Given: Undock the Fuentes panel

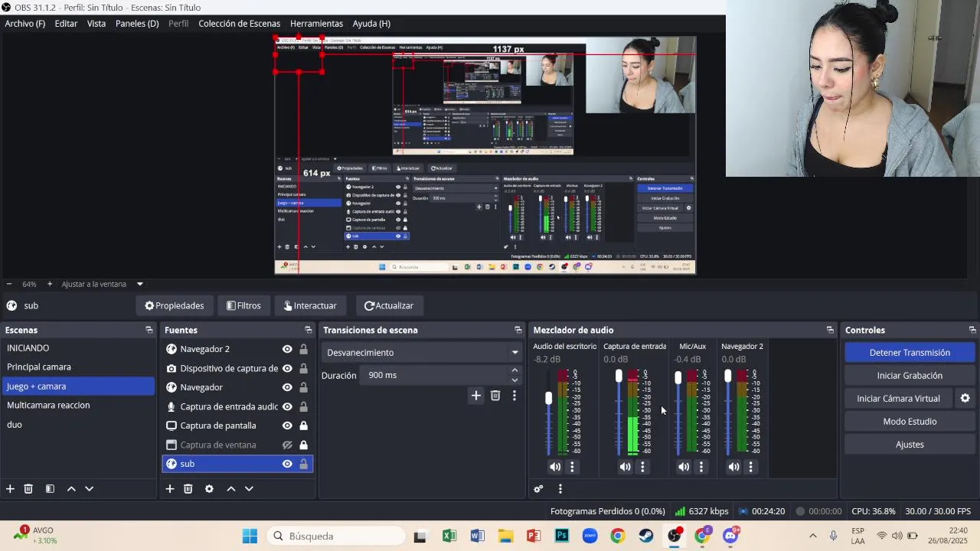Looking at the screenshot, I should click(309, 330).
